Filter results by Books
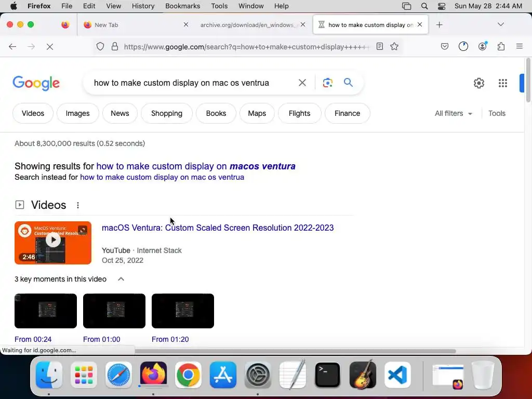This screenshot has width=532, height=399. coord(216,113)
